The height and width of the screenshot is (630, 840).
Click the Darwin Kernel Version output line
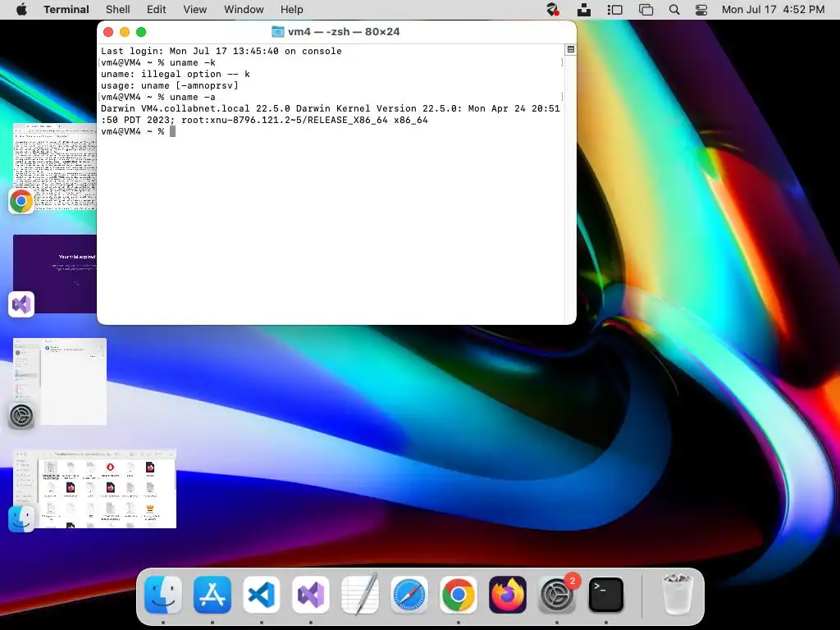330,114
